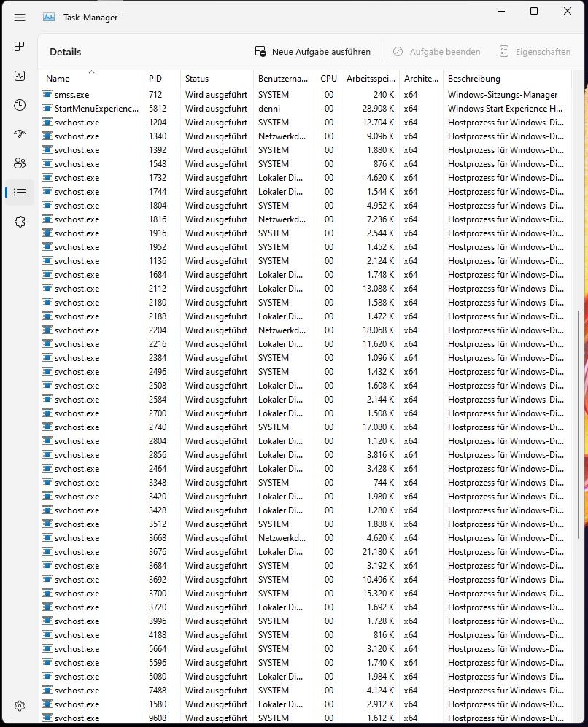Screen dimensions: 588x727
Task: Sort by Architektur column header
Action: click(421, 78)
